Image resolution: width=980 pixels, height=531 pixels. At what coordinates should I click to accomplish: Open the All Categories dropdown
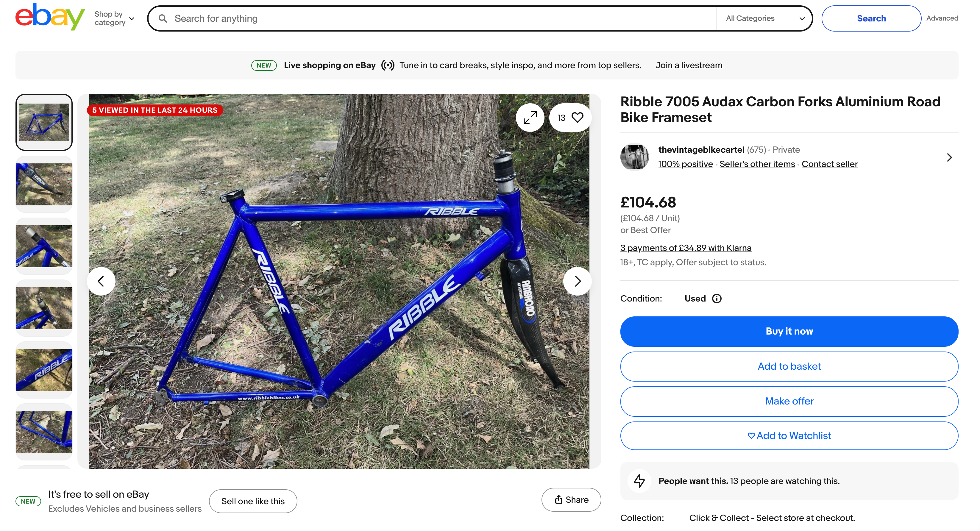pos(765,18)
